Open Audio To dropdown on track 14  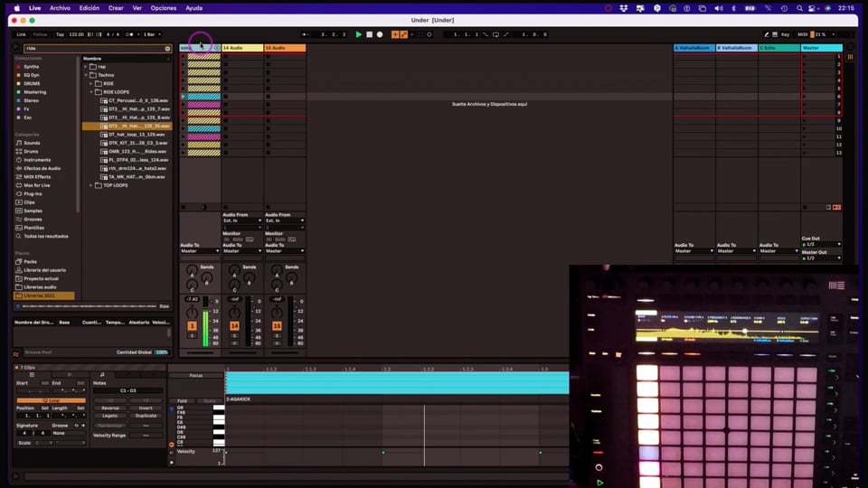click(x=242, y=251)
